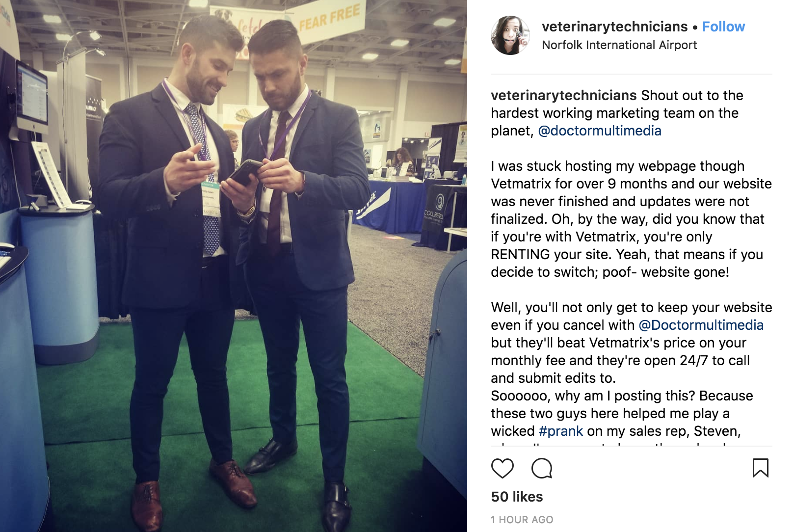Open the veterinarytechnicians profile avatar
This screenshot has height=532, width=794.
point(510,35)
